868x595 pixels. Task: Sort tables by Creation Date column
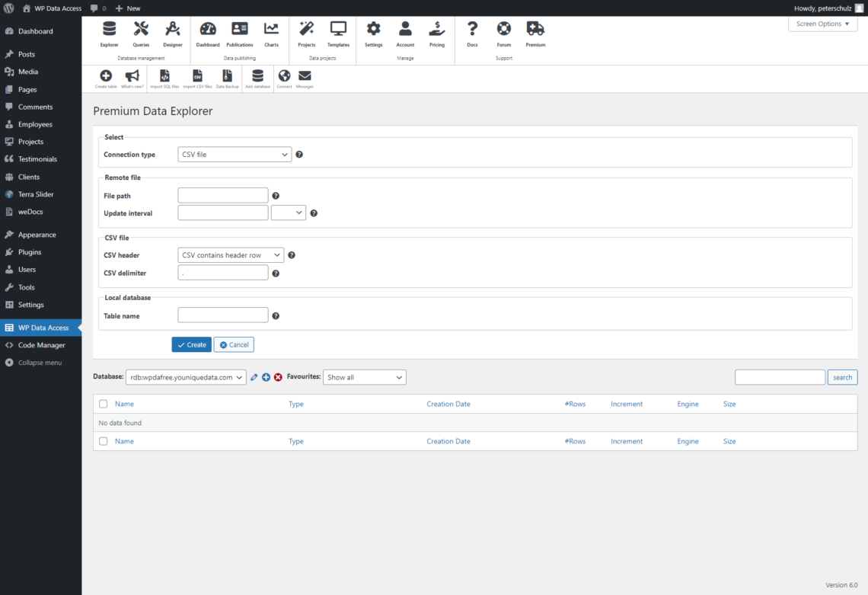448,404
